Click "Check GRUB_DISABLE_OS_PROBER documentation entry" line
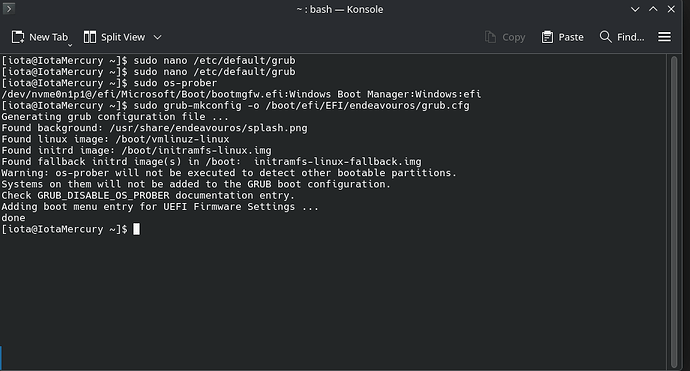 [x=148, y=195]
